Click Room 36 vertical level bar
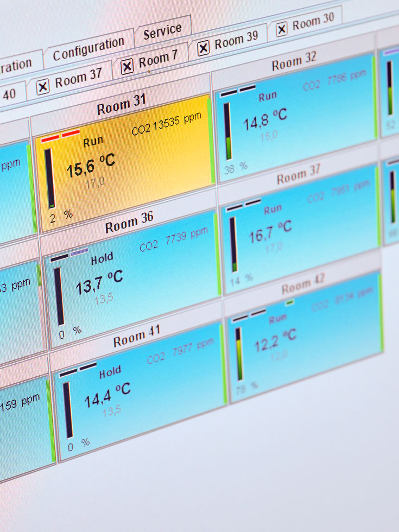 point(59,297)
